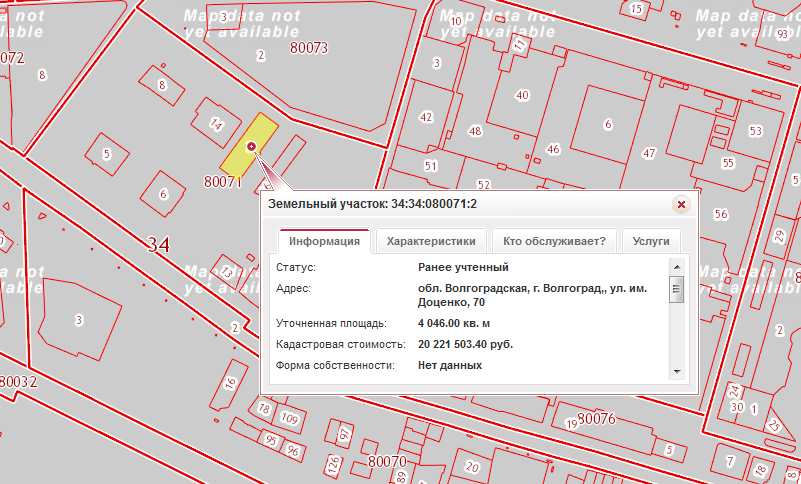Screen dimensions: 801x484
Task: Switch to the Услуги tab
Action: point(651,241)
